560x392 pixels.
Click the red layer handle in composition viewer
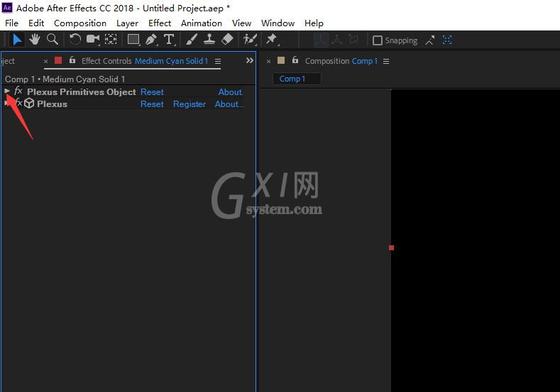point(391,247)
